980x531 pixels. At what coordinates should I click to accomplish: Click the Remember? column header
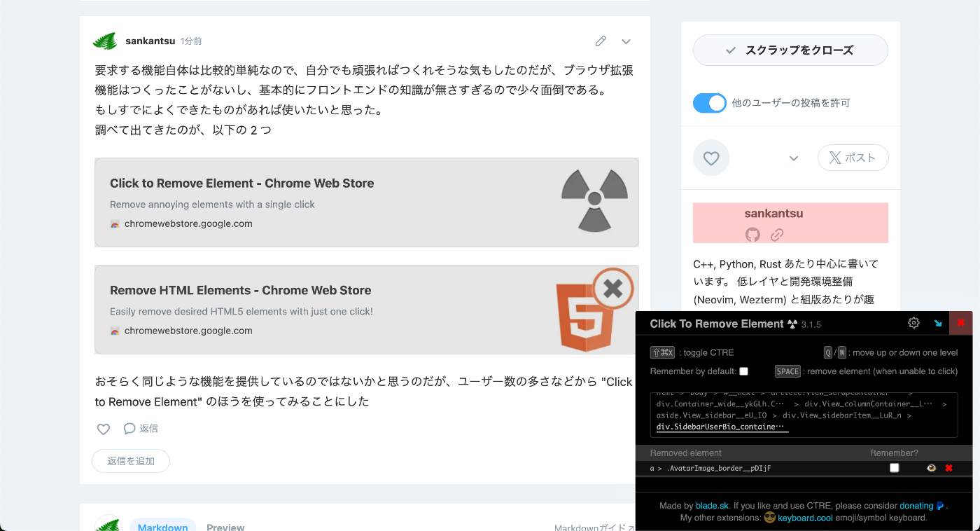click(x=894, y=453)
